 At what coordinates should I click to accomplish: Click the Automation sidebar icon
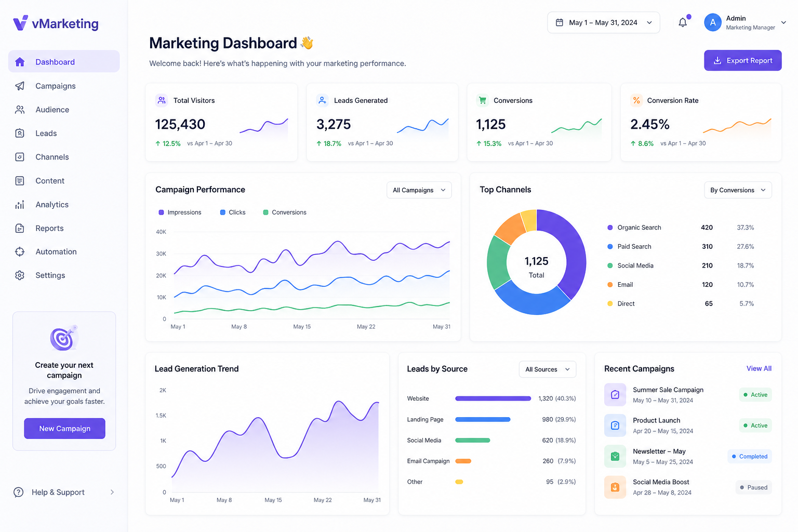click(20, 251)
